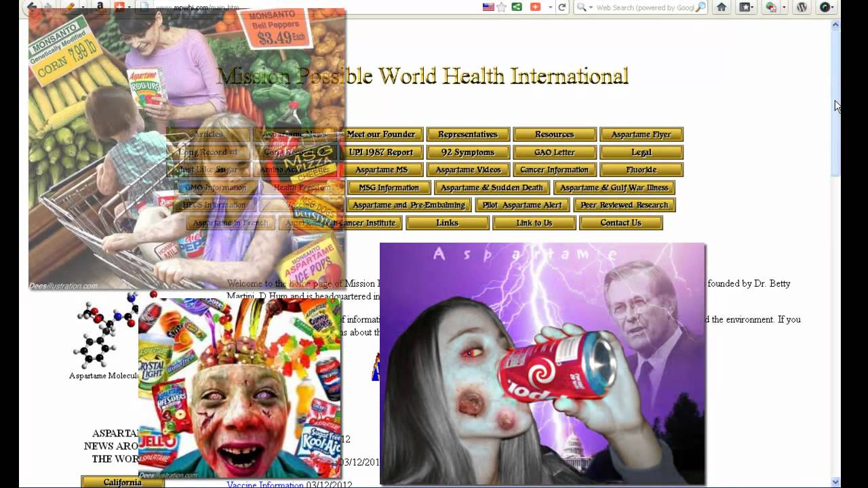Click the red plus icon beside the share icon
Screen dimensions: 868x488
(x=535, y=7)
